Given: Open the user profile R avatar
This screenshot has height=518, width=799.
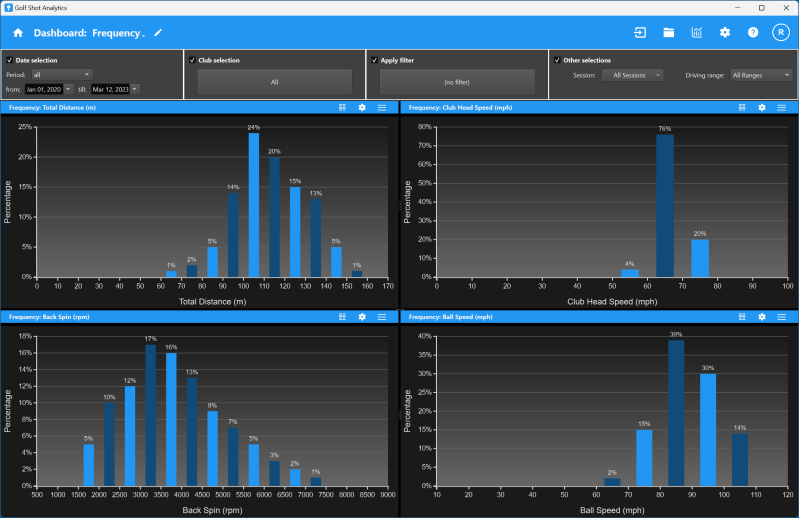Looking at the screenshot, I should coord(781,33).
